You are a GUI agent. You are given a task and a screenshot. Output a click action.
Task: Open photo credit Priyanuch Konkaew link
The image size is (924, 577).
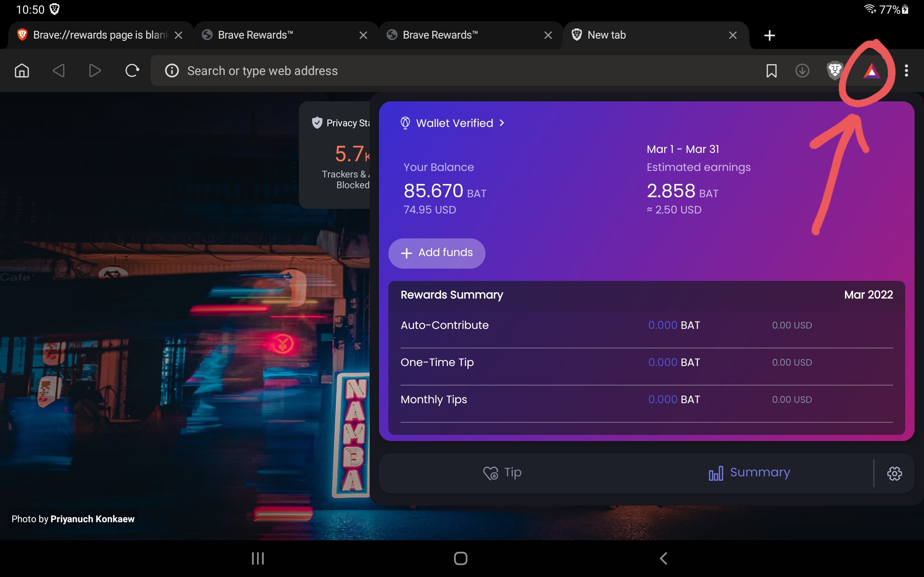click(x=92, y=519)
